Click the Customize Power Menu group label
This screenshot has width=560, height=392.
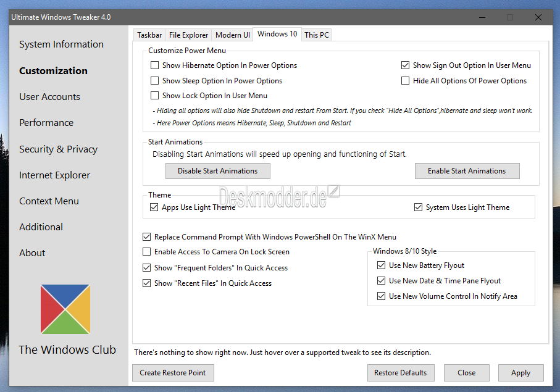[187, 51]
